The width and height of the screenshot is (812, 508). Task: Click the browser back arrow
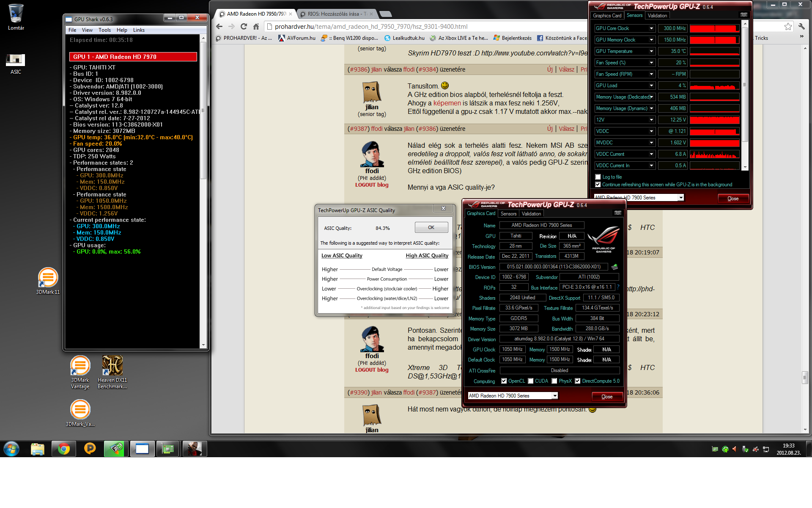(219, 27)
